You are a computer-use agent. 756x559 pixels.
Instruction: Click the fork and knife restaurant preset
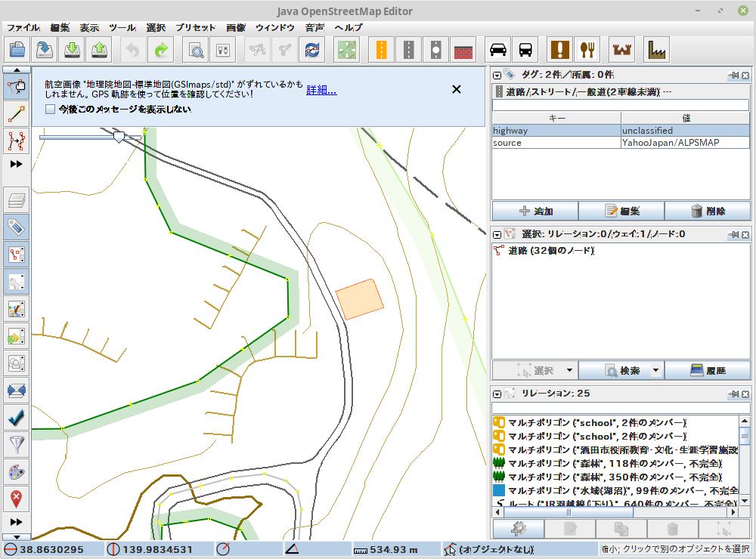[586, 51]
